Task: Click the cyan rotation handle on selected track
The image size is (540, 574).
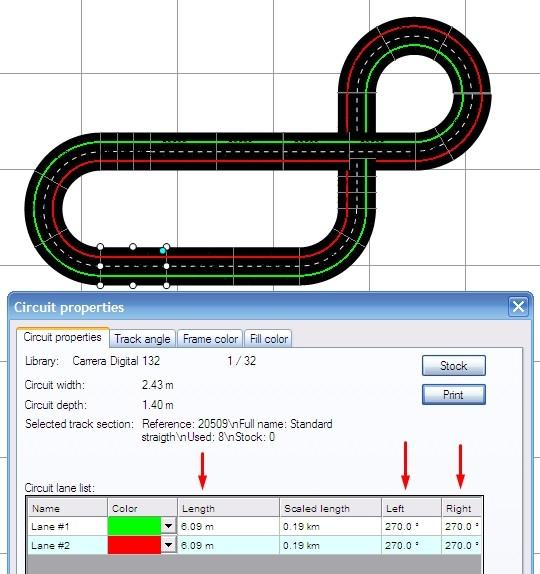Action: coord(163,251)
